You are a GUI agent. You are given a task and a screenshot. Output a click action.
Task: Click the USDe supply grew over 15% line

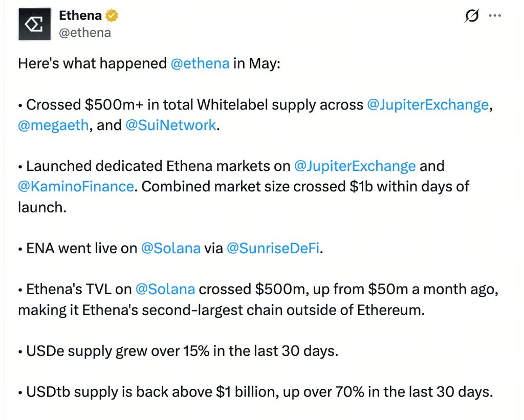coord(179,351)
